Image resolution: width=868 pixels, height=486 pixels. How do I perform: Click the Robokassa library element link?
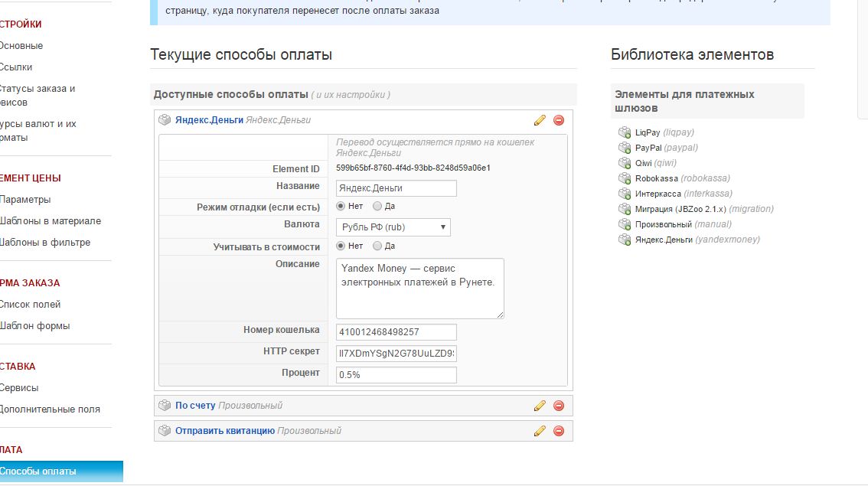click(656, 178)
